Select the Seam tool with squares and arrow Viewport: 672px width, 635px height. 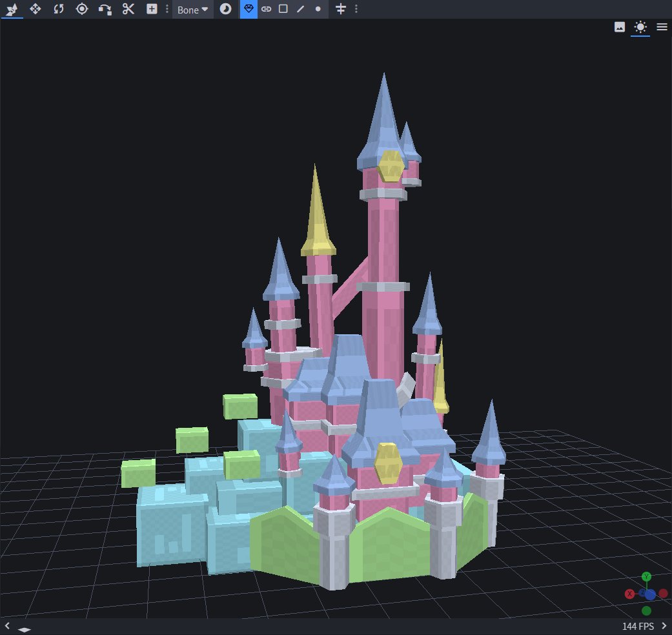tap(105, 10)
